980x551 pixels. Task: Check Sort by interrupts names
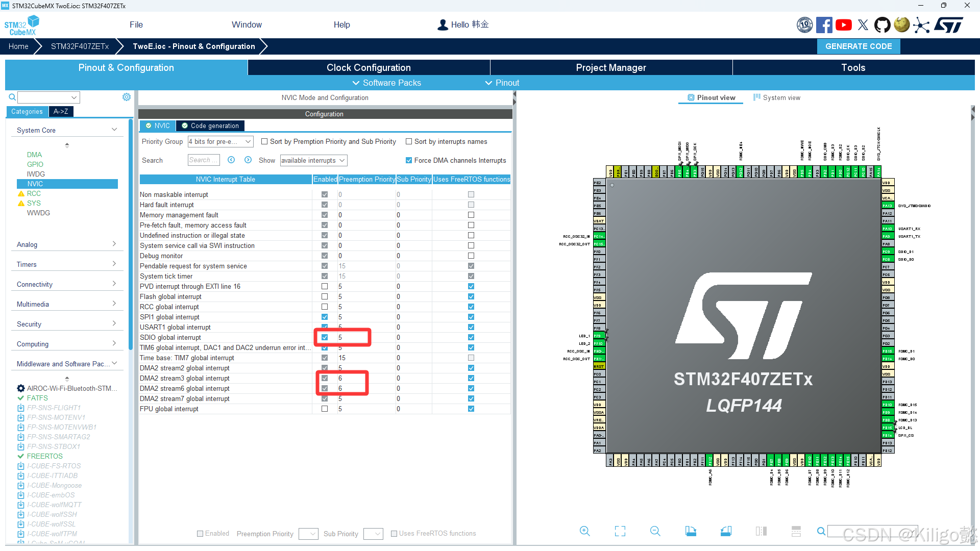(409, 141)
